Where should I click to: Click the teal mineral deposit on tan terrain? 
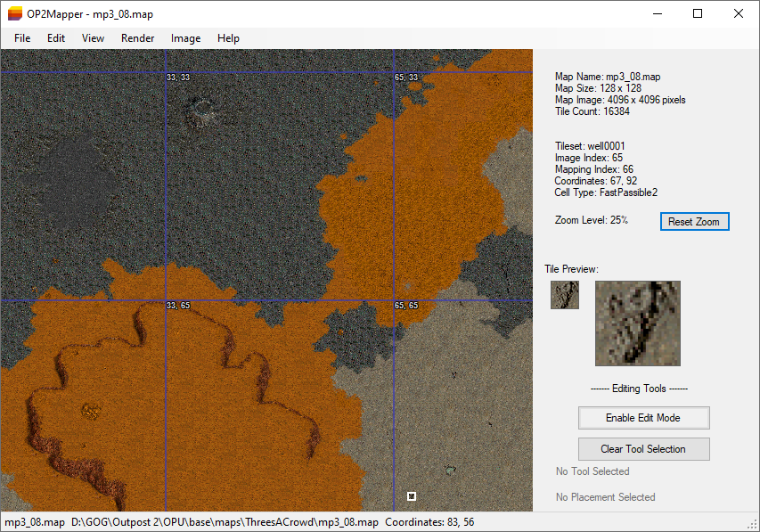[450, 470]
